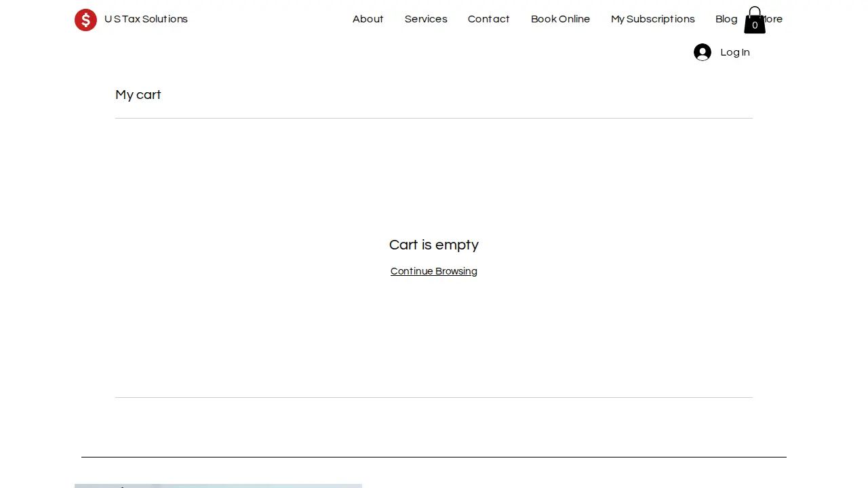Viewport: 868px width, 488px height.
Task: Follow the Continue Browsing link
Action: tap(434, 271)
